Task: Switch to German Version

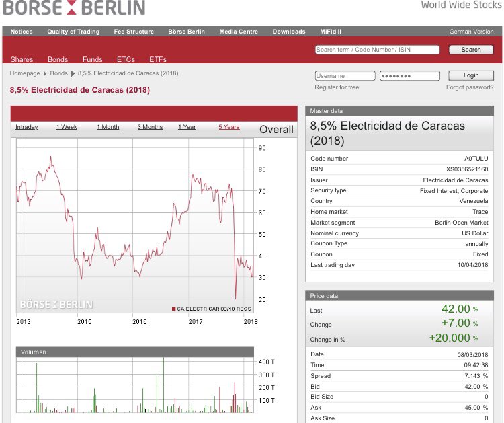Action: pos(471,32)
